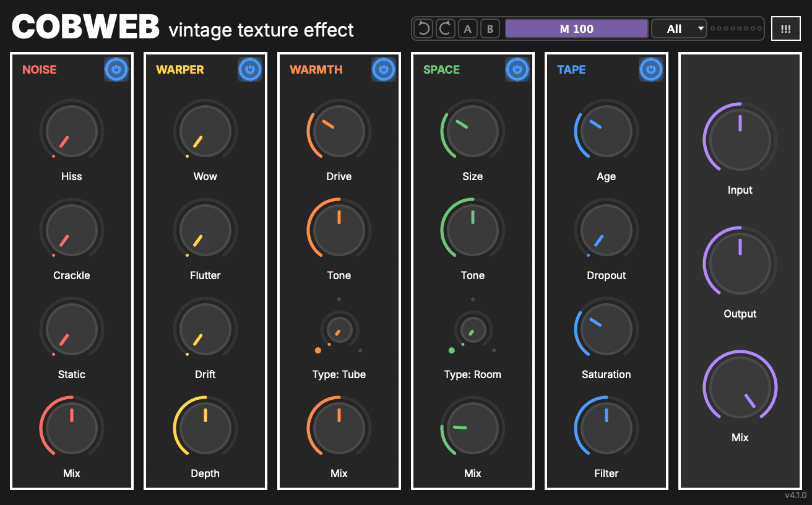812x505 pixels.
Task: Toggle the SPACE section power button
Action: (517, 70)
